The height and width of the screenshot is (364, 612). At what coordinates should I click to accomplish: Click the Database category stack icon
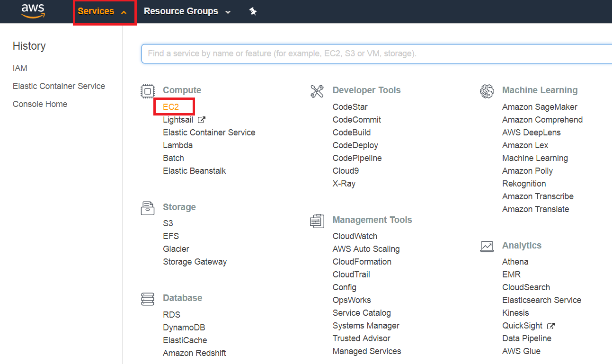(x=147, y=299)
